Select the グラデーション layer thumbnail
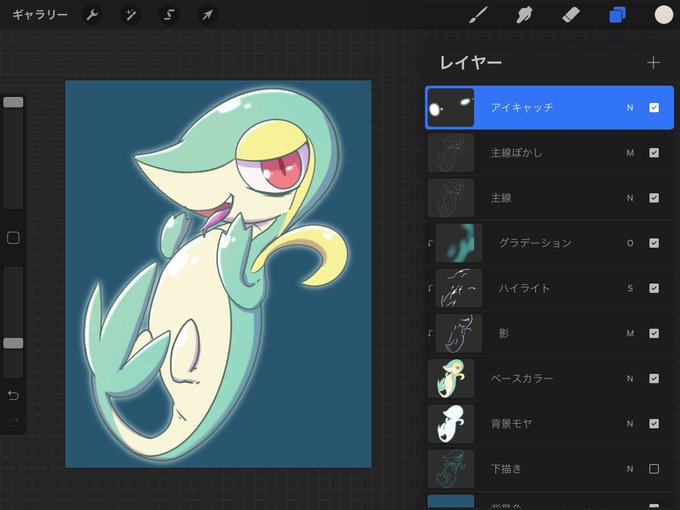The image size is (680, 510). tap(458, 243)
